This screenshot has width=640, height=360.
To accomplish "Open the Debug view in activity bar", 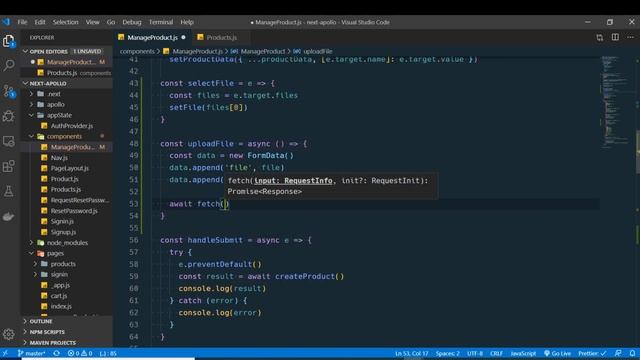I will (9, 116).
